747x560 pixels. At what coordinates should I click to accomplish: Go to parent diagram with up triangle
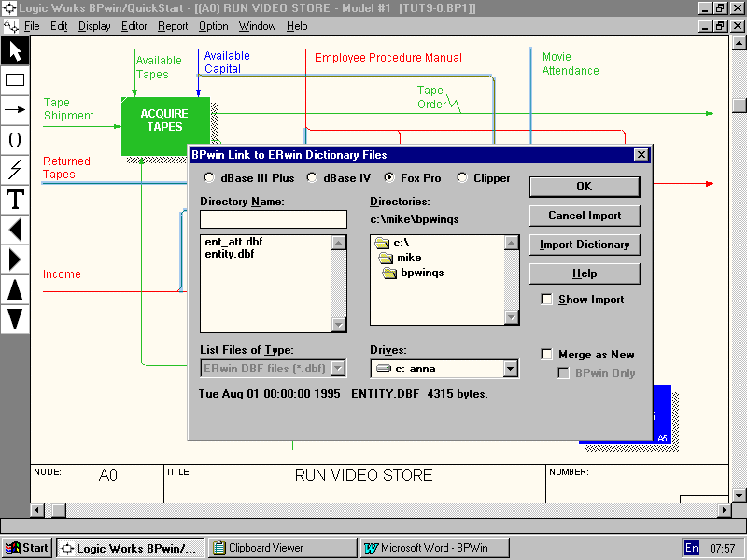click(x=15, y=289)
